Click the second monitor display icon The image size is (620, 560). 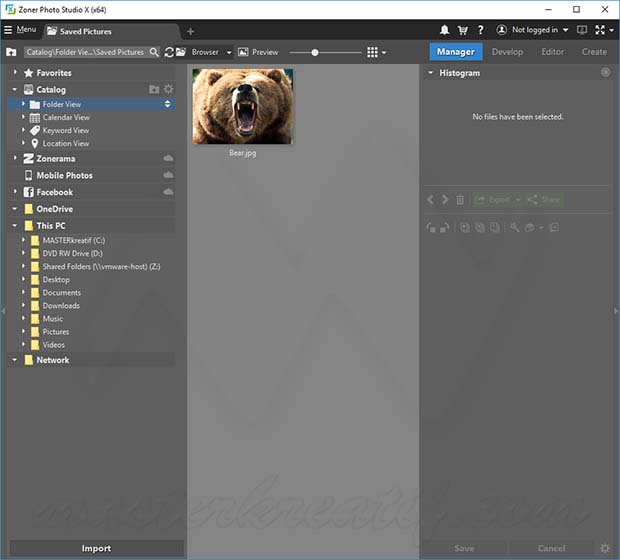[x=582, y=30]
